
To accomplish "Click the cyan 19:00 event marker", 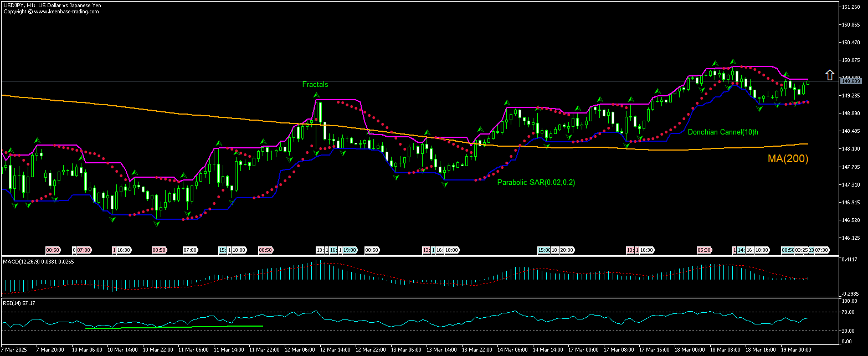I will tap(350, 250).
